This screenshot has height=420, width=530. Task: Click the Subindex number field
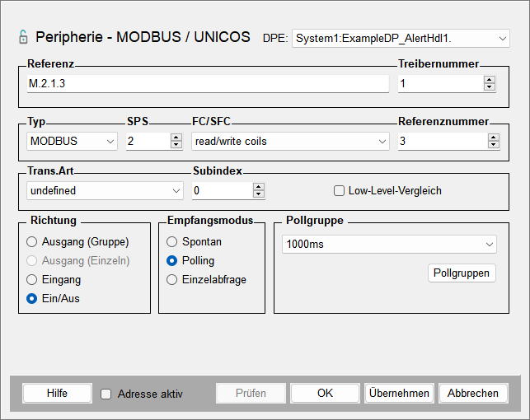tap(223, 191)
